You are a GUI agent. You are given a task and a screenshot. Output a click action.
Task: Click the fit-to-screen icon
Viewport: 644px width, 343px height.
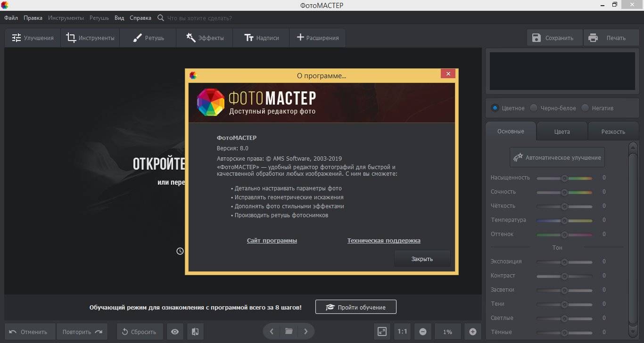point(382,332)
